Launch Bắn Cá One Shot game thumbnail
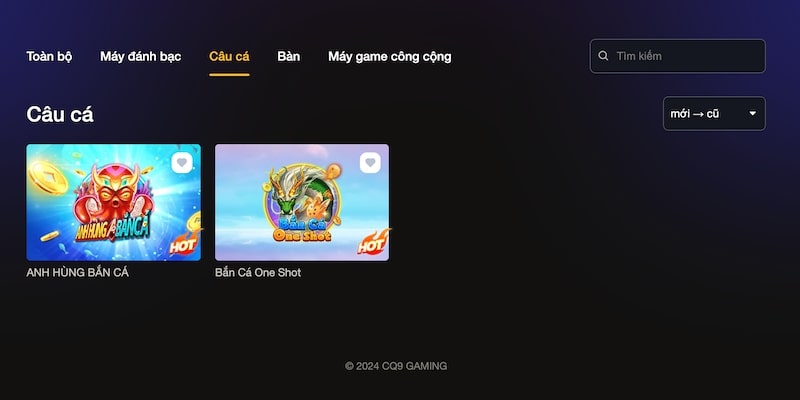Screen dimensions: 800x400 [x=302, y=203]
